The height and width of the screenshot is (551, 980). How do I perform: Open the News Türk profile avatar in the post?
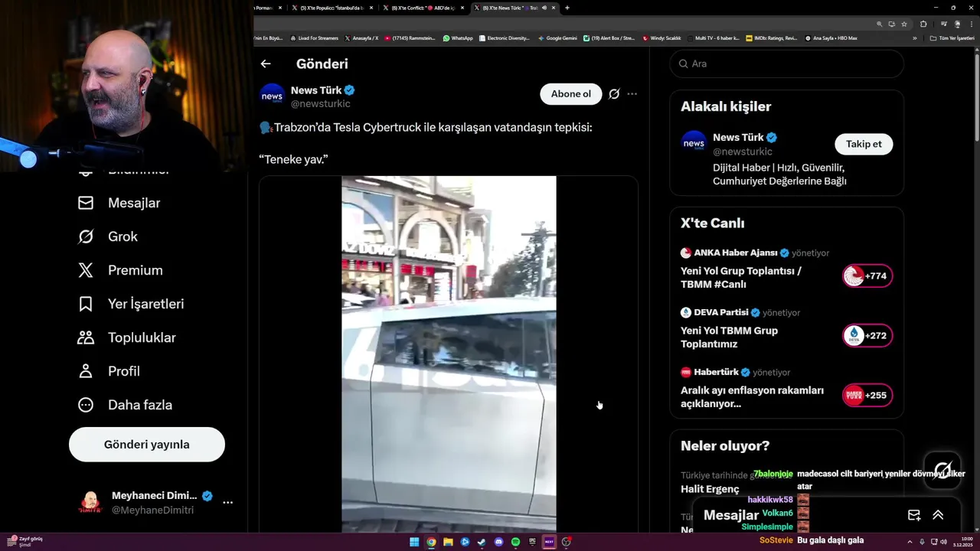272,96
